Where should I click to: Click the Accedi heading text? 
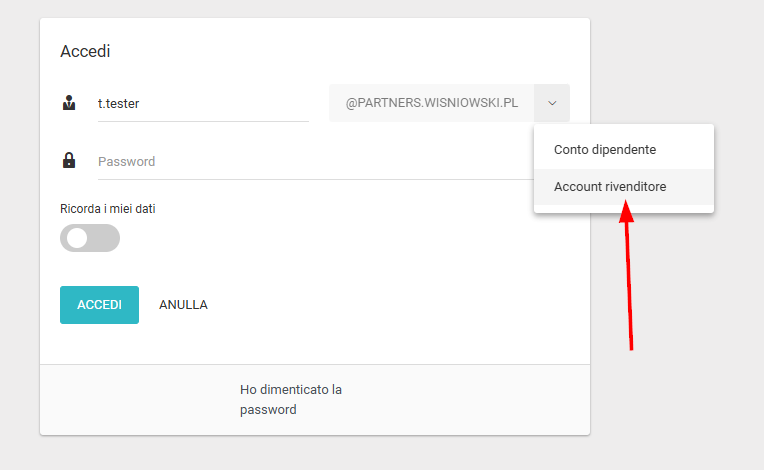85,51
